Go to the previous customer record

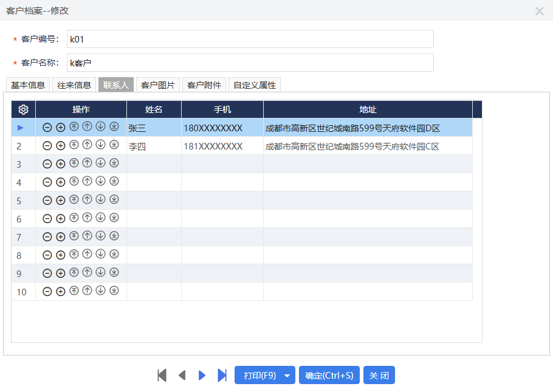182,375
